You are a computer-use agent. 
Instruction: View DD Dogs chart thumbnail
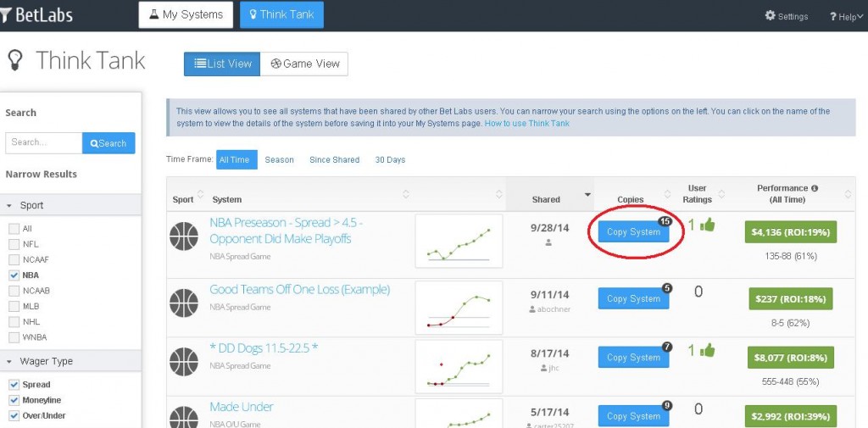tap(459, 366)
